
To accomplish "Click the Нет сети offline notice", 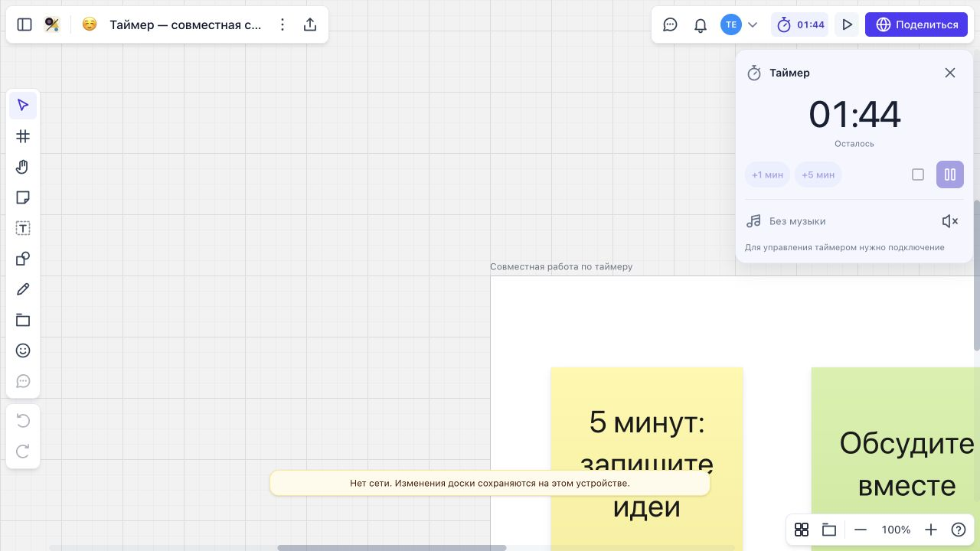I will pos(490,483).
